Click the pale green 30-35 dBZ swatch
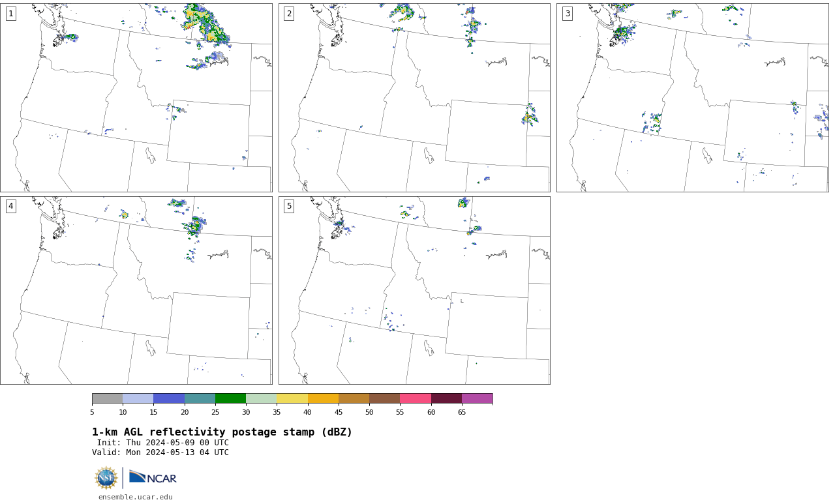 (261, 398)
